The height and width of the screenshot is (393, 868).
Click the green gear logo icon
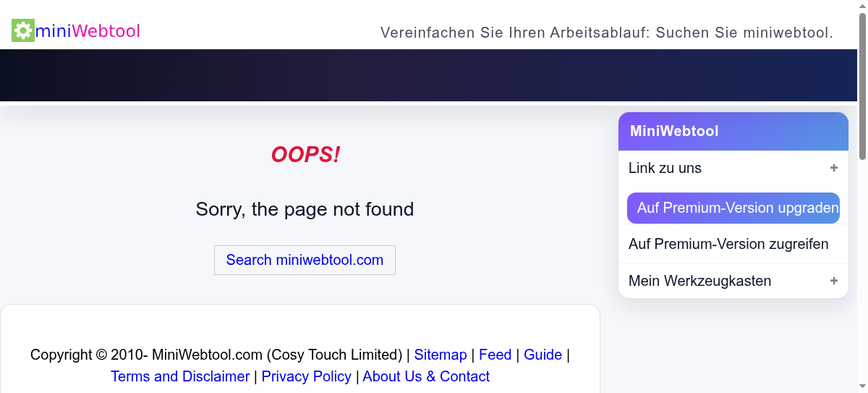(23, 30)
